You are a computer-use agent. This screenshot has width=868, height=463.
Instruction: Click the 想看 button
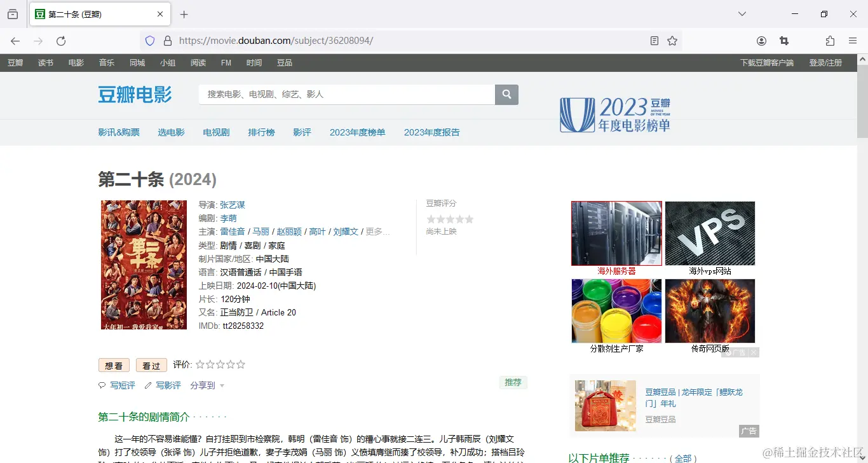[x=114, y=365]
